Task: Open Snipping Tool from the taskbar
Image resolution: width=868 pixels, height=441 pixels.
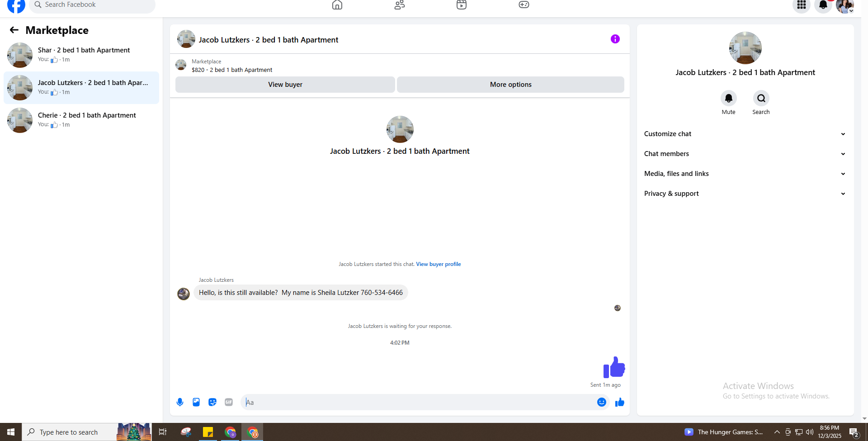Action: click(x=186, y=432)
